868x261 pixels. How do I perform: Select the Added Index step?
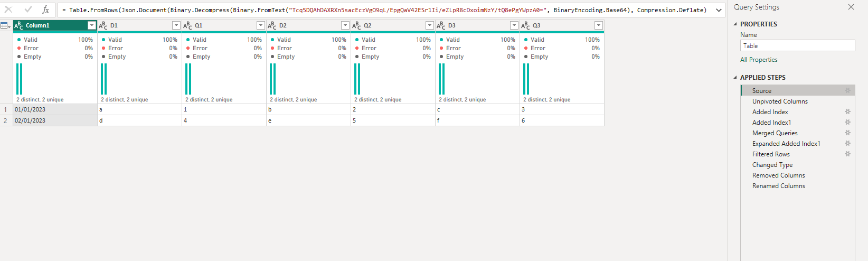[x=797, y=111]
